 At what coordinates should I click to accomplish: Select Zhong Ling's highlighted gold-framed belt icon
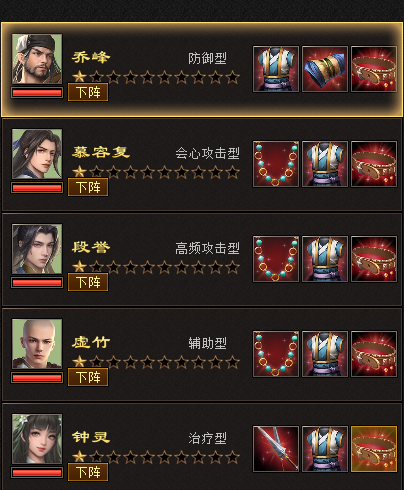pos(374,449)
